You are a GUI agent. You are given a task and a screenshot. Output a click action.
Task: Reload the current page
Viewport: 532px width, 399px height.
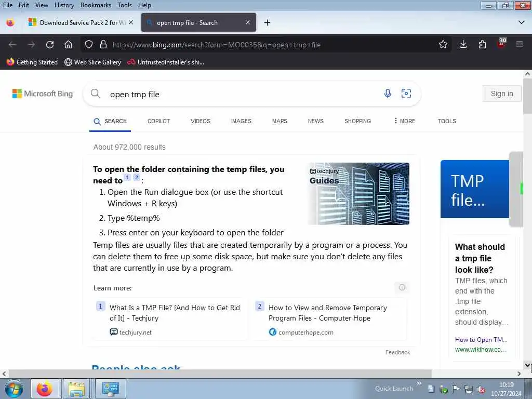click(x=50, y=45)
